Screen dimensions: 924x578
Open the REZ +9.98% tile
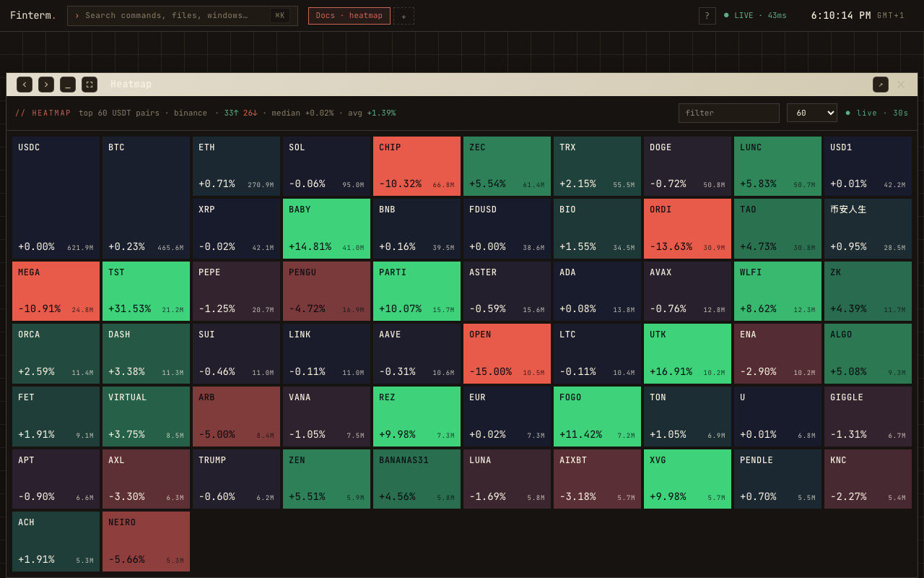(x=417, y=416)
